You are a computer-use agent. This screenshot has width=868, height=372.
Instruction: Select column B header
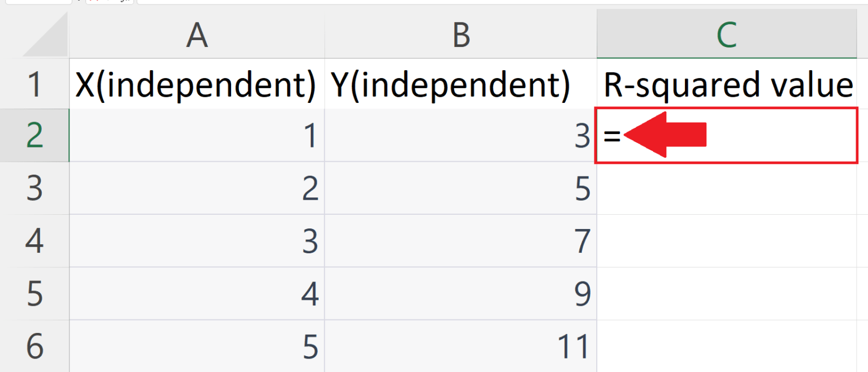pyautogui.click(x=460, y=35)
